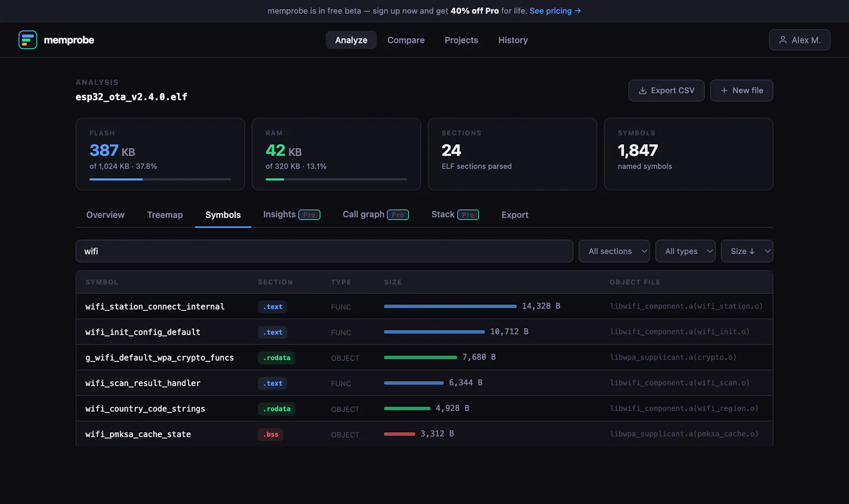Click libwpa_supplicant.a(crypto.o) object file
The width and height of the screenshot is (849, 504).
673,357
